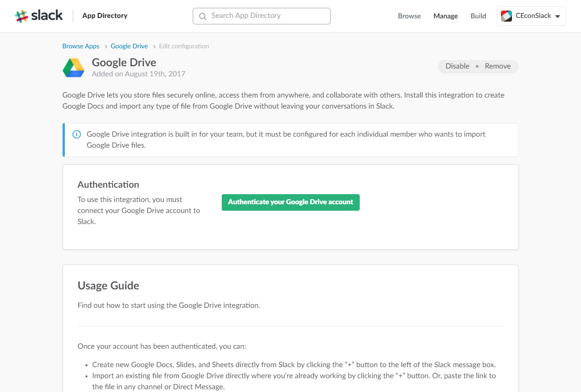
Task: Click the CEconSlack team avatar
Action: point(506,16)
